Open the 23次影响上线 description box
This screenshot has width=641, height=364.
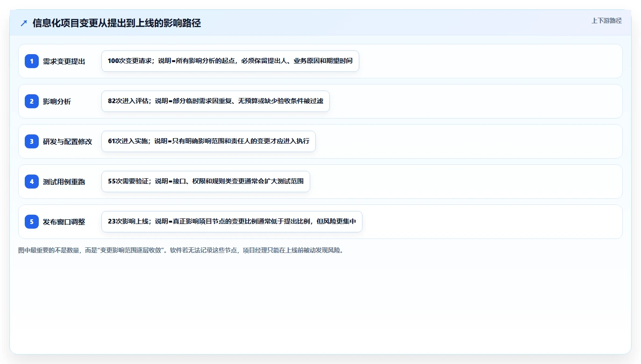pyautogui.click(x=232, y=222)
